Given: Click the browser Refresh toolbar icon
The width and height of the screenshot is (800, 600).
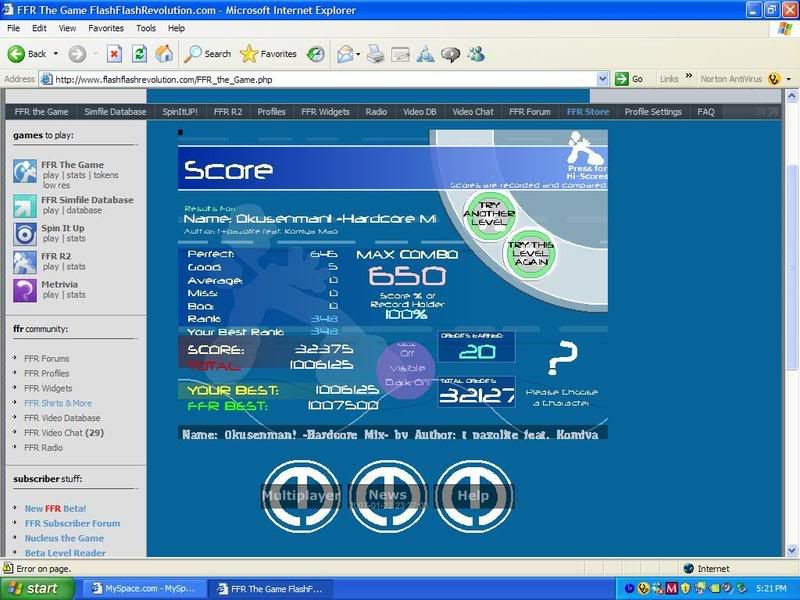Looking at the screenshot, I should click(x=139, y=54).
